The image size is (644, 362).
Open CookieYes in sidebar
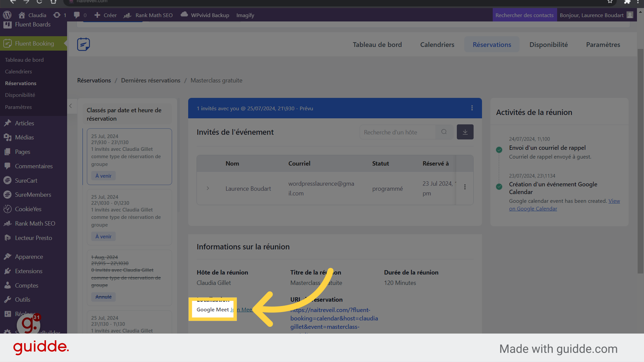pos(28,209)
